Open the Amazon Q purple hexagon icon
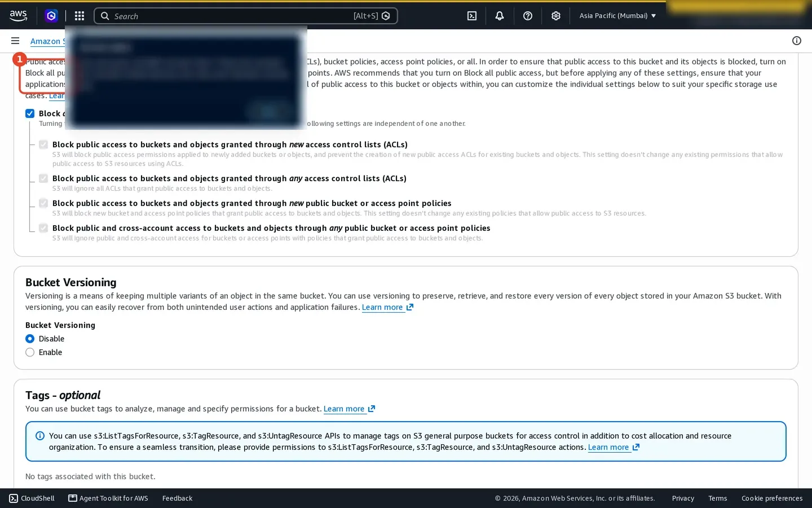Screen dimensions: 812x508 pyautogui.click(x=51, y=16)
